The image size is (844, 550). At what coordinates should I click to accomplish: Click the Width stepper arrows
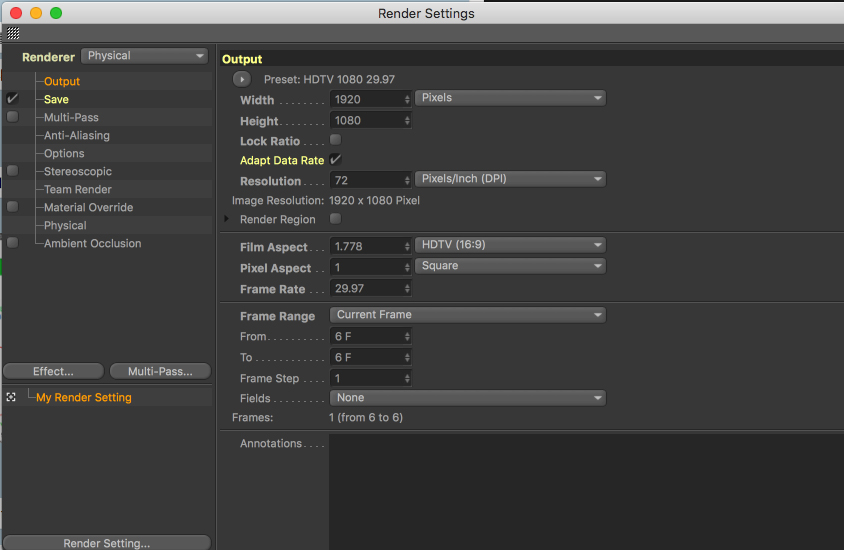point(407,100)
